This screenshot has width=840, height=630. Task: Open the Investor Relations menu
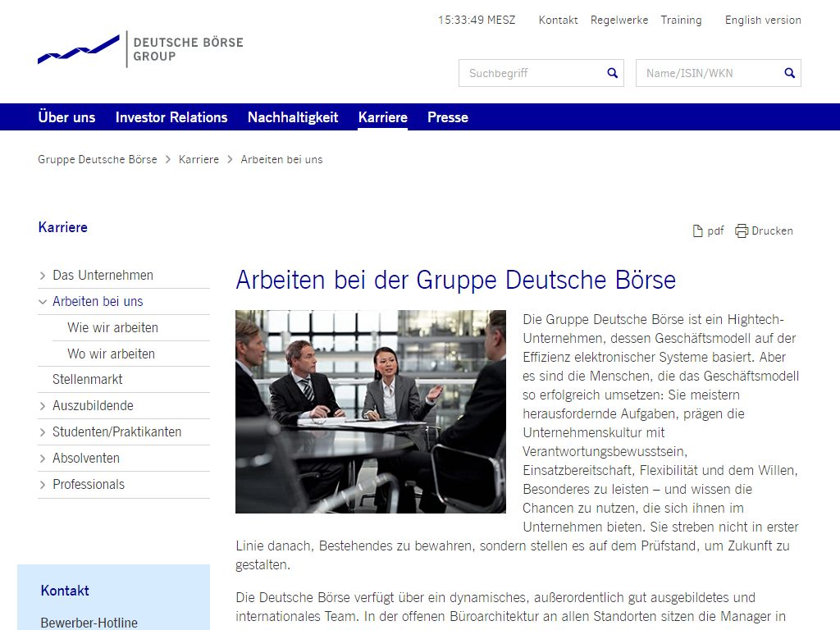(x=171, y=117)
